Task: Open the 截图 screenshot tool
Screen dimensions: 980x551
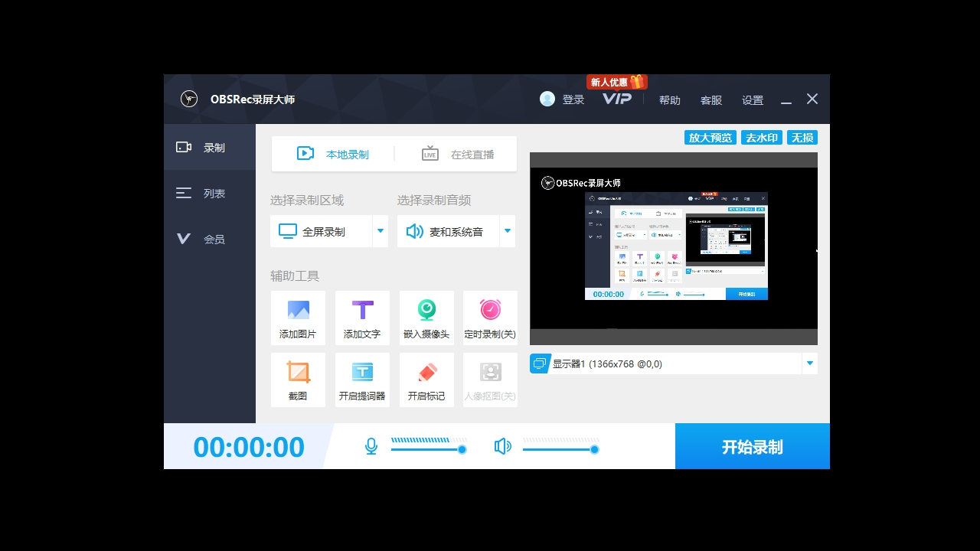Action: 298,379
